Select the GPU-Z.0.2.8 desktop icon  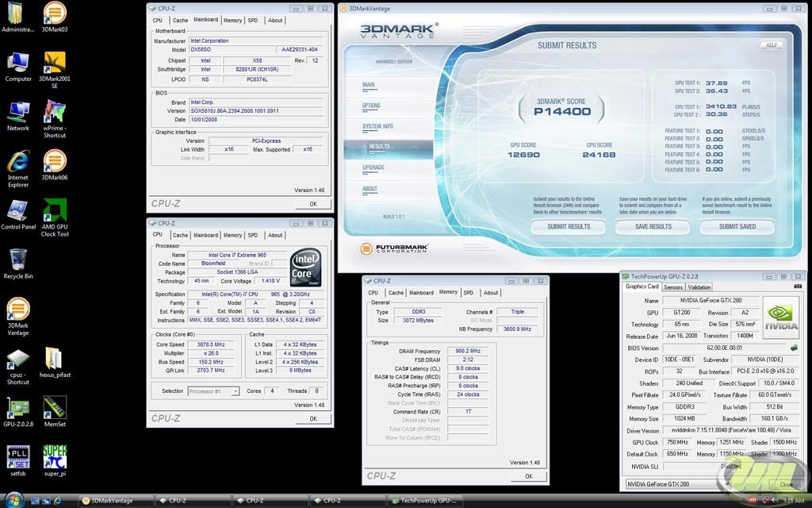pos(18,412)
